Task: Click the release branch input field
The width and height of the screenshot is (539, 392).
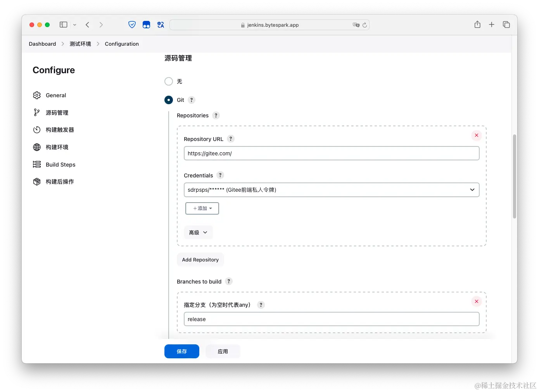Action: point(332,319)
